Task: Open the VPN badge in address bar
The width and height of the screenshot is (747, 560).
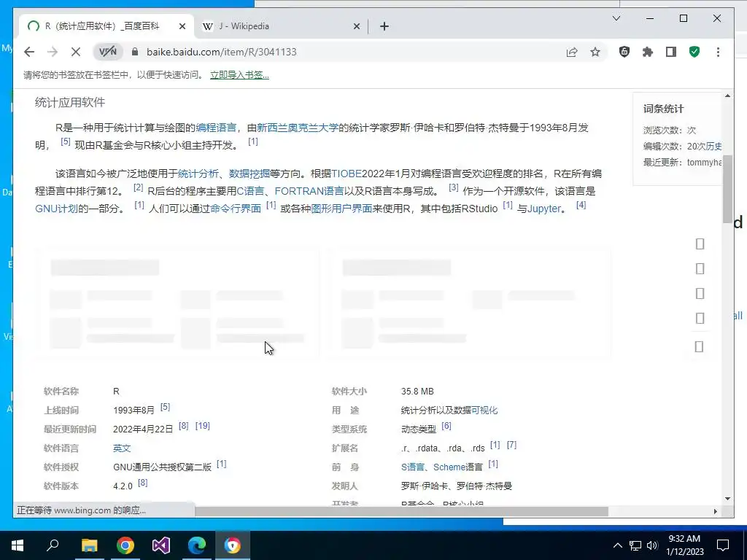Action: pos(108,52)
